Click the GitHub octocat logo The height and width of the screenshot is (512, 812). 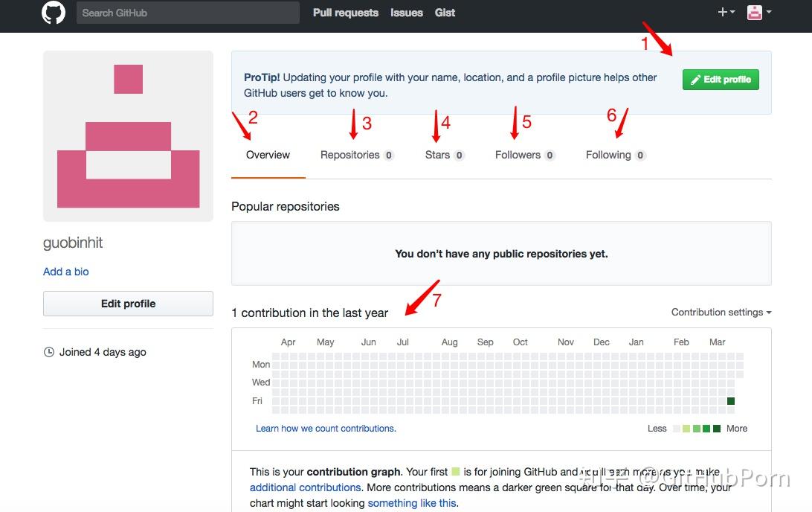coord(53,13)
